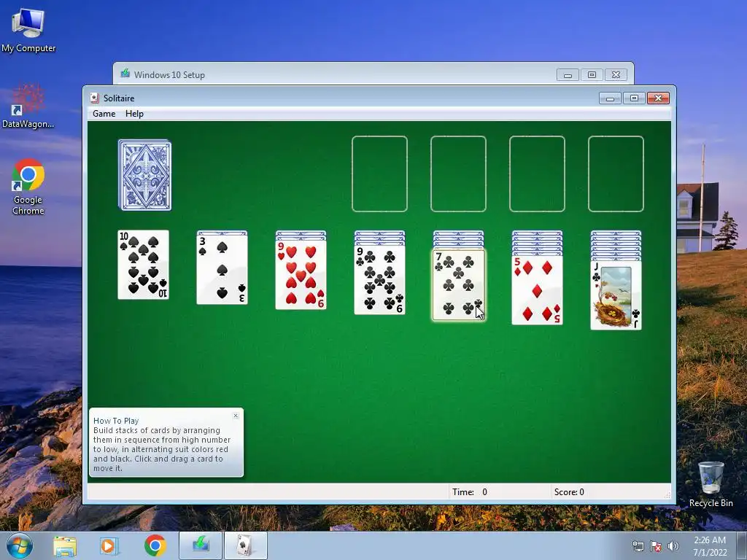747x560 pixels.
Task: Select the 3 of spades card
Action: (x=222, y=270)
